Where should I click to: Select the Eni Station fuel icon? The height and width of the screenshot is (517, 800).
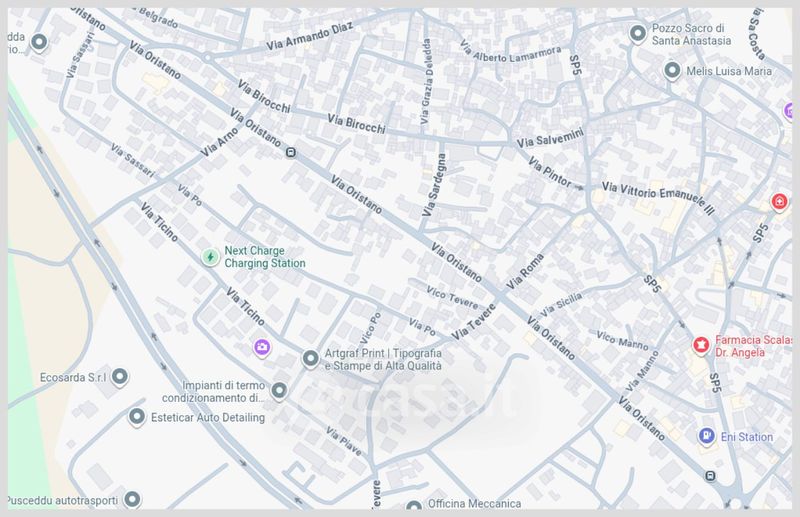(707, 436)
